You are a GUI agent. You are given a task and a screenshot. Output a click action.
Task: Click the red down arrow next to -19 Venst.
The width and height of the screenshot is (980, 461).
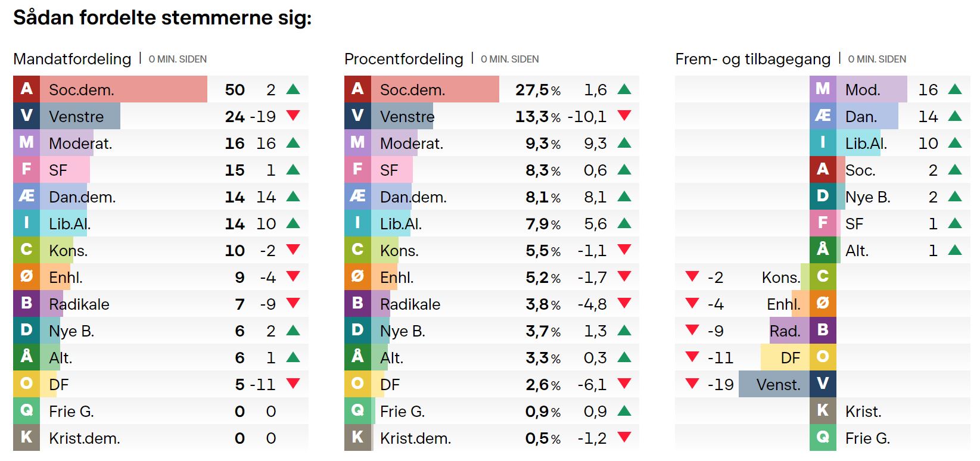pyautogui.click(x=692, y=384)
